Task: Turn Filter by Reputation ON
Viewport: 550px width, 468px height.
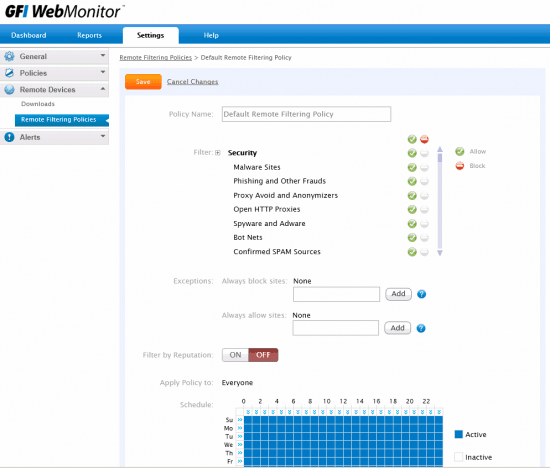Action: [x=235, y=355]
